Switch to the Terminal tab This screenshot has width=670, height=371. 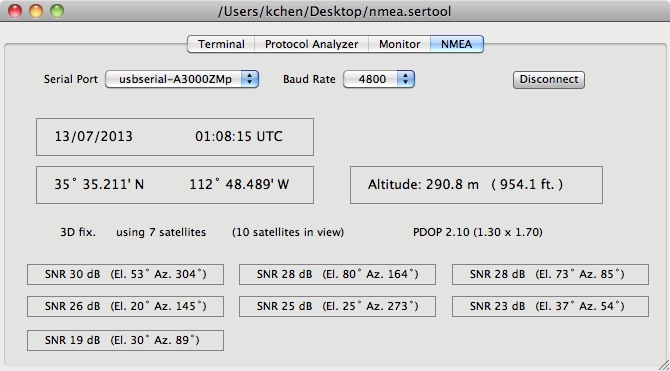(221, 44)
